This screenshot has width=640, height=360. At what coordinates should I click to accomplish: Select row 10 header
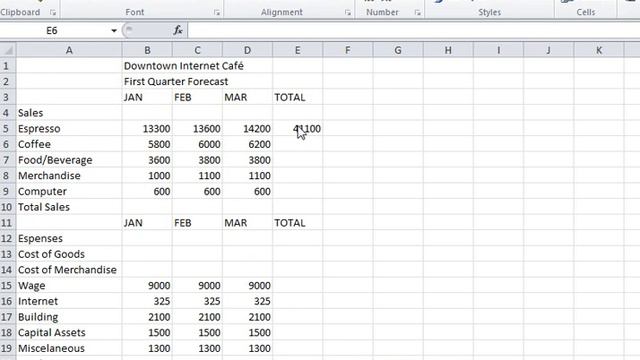click(8, 207)
